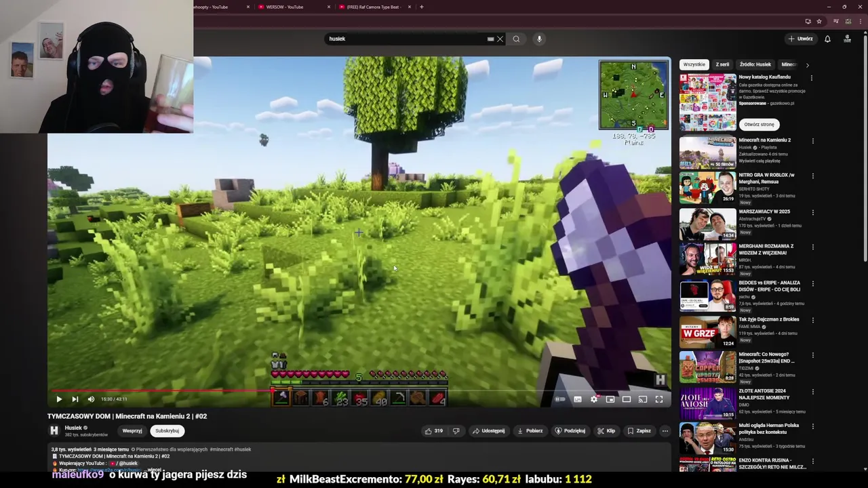Viewport: 868px width, 488px height.
Task: Open options for Kaufland ad
Action: pyautogui.click(x=812, y=78)
